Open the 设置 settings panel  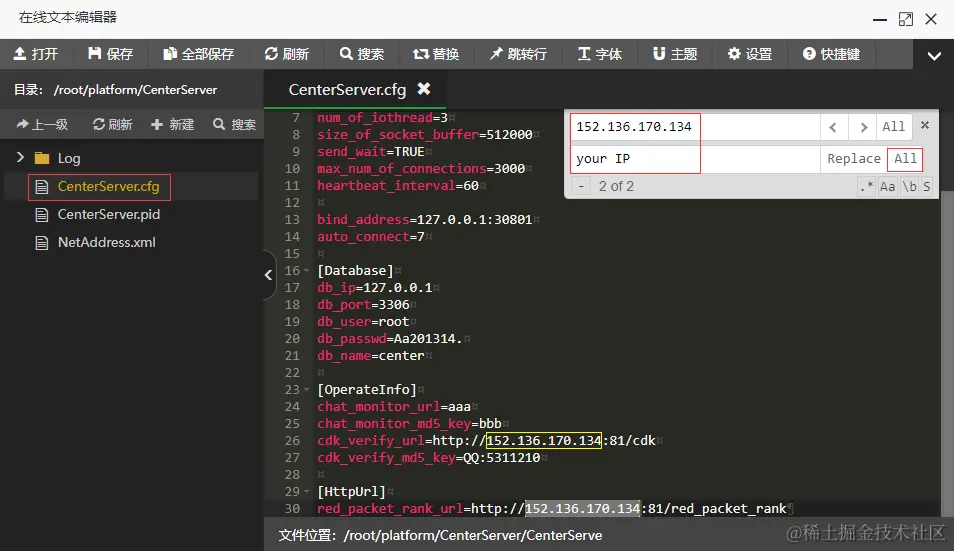coord(750,54)
